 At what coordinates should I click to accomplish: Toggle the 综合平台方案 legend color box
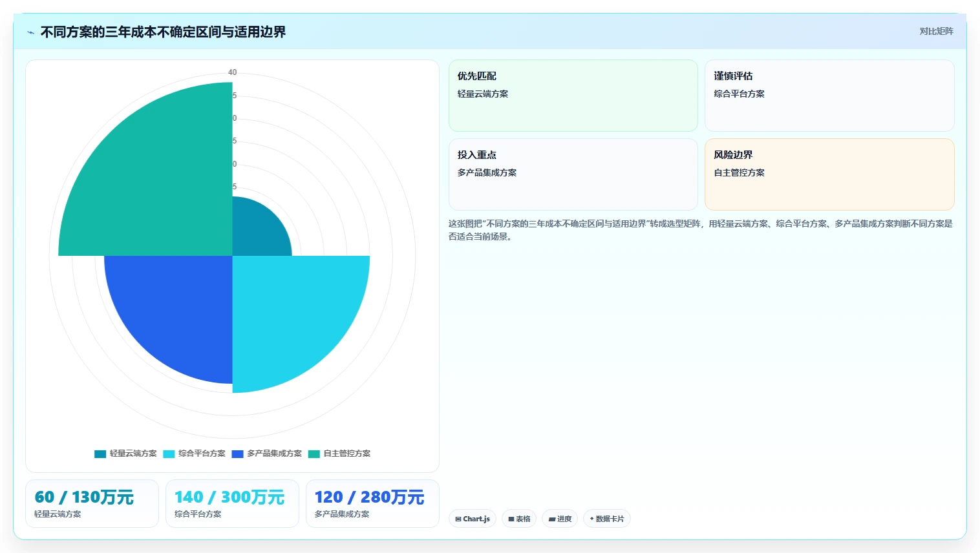[x=169, y=454]
